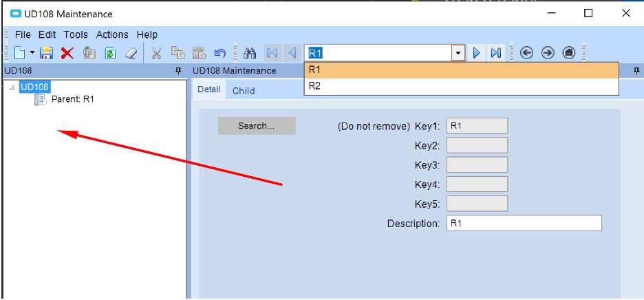The image size is (644, 300).
Task: Click the Copy icon
Action: tap(178, 53)
